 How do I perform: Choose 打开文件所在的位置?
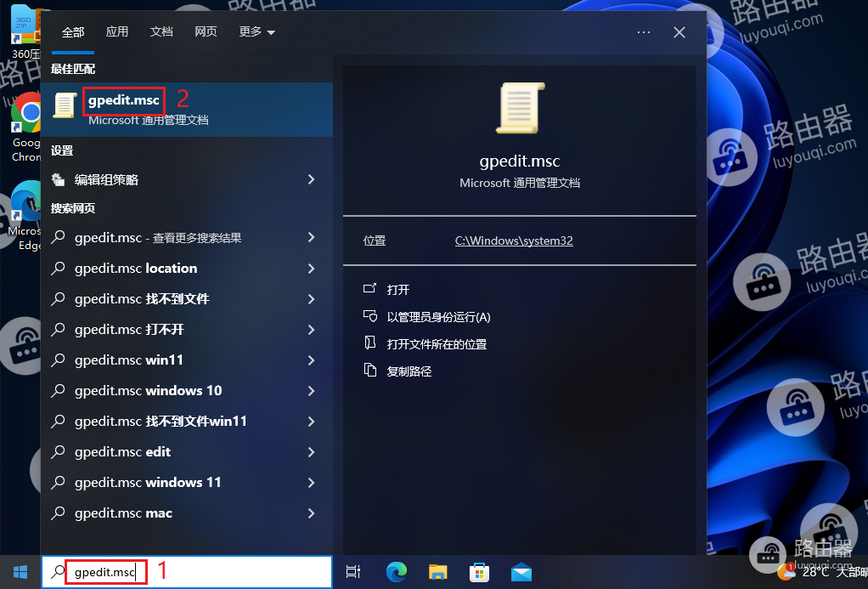point(437,344)
